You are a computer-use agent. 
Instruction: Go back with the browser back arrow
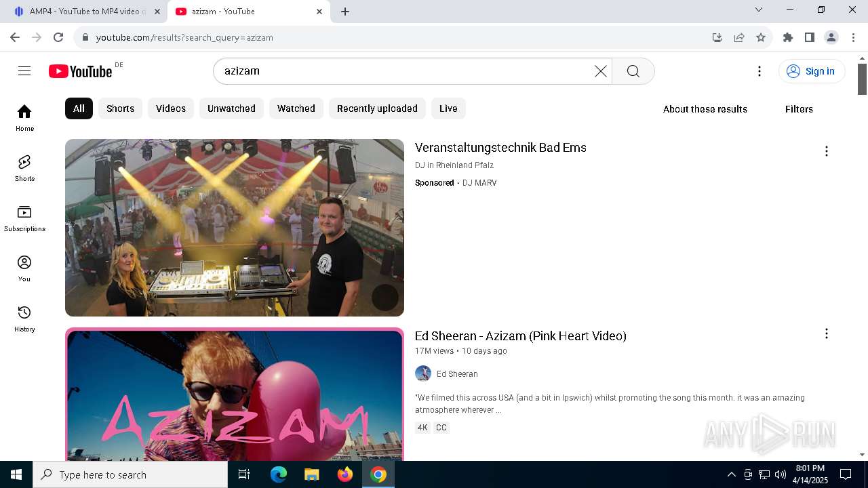[x=15, y=37]
